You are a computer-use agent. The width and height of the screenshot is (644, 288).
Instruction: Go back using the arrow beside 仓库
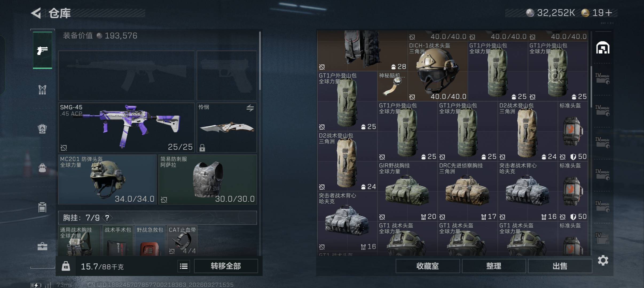coord(36,13)
